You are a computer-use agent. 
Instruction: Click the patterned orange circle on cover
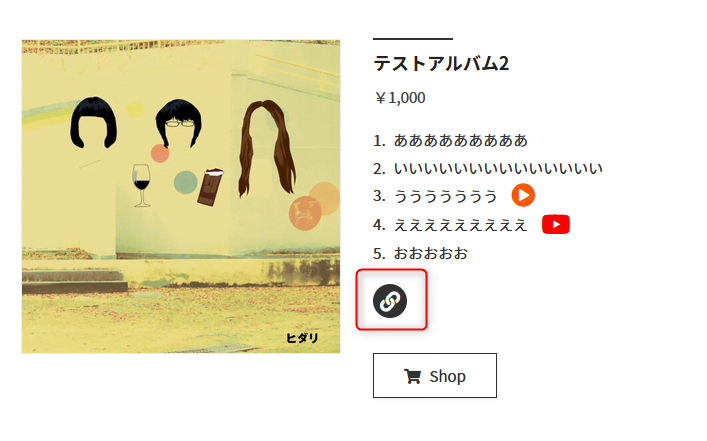305,213
